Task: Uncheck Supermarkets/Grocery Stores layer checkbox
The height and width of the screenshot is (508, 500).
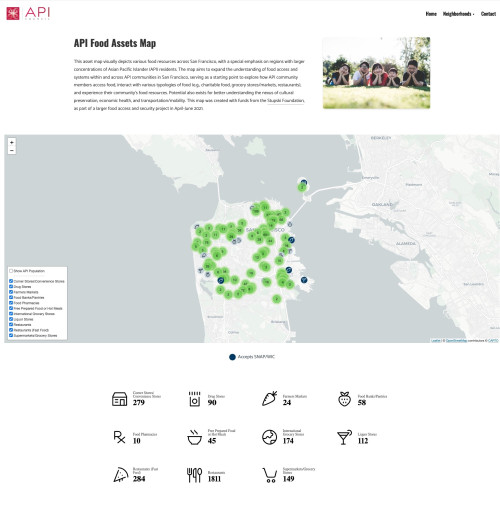Action: 11,335
